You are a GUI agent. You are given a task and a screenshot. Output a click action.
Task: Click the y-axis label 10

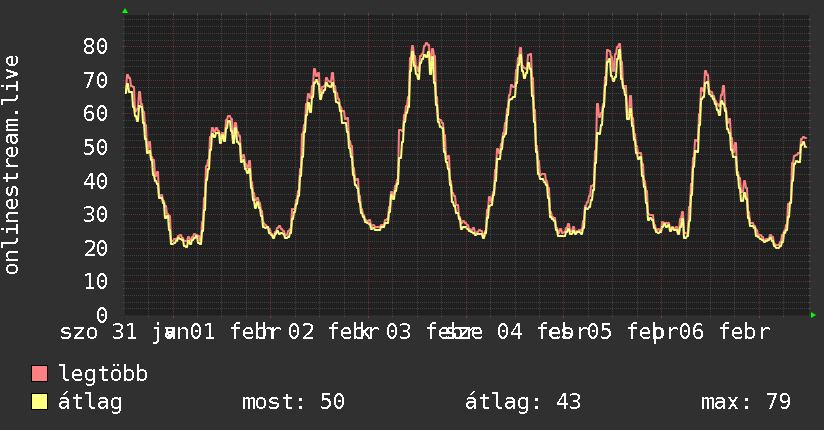tap(96, 282)
